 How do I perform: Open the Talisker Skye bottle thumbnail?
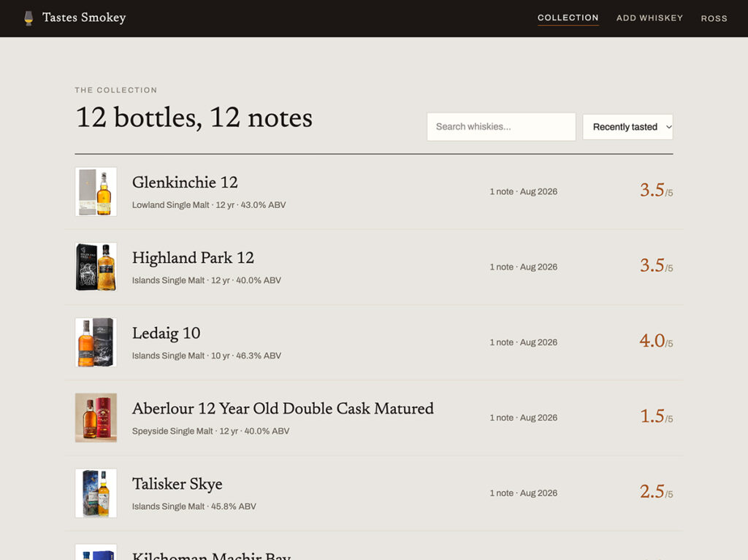[96, 494]
